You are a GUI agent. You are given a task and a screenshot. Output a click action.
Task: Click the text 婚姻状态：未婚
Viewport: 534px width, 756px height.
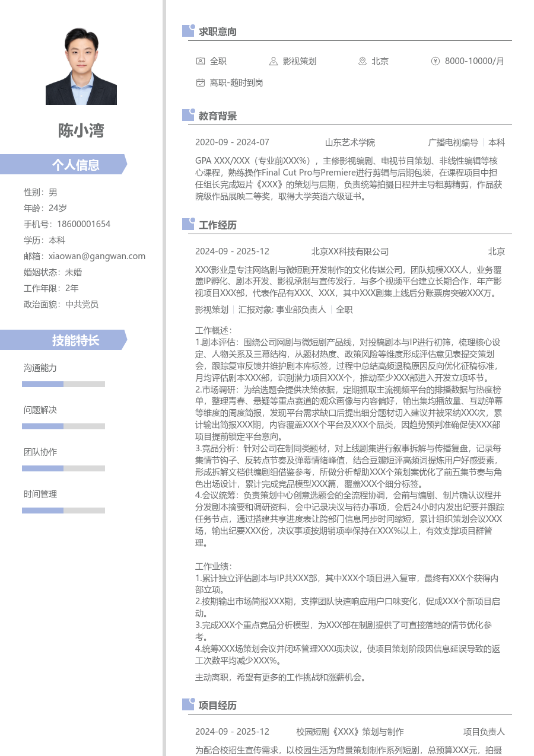[x=53, y=272]
